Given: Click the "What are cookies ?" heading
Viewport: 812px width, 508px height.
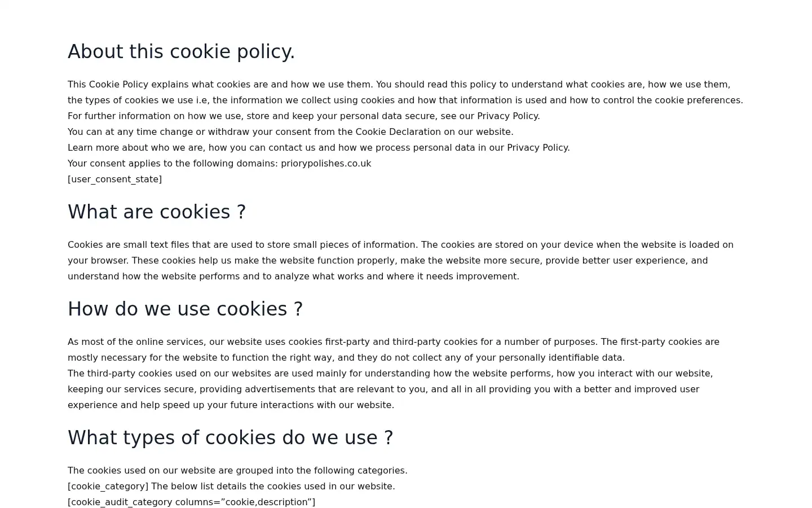Looking at the screenshot, I should (x=157, y=212).
